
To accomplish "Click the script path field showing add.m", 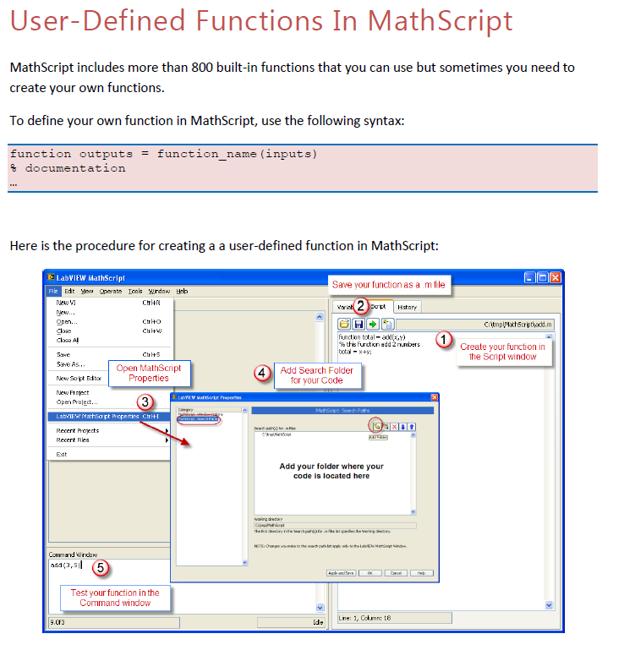I will pos(475,324).
